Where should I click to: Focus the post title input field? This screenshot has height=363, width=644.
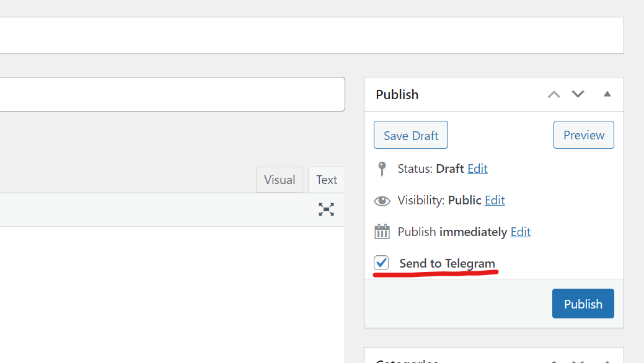pyautogui.click(x=172, y=94)
